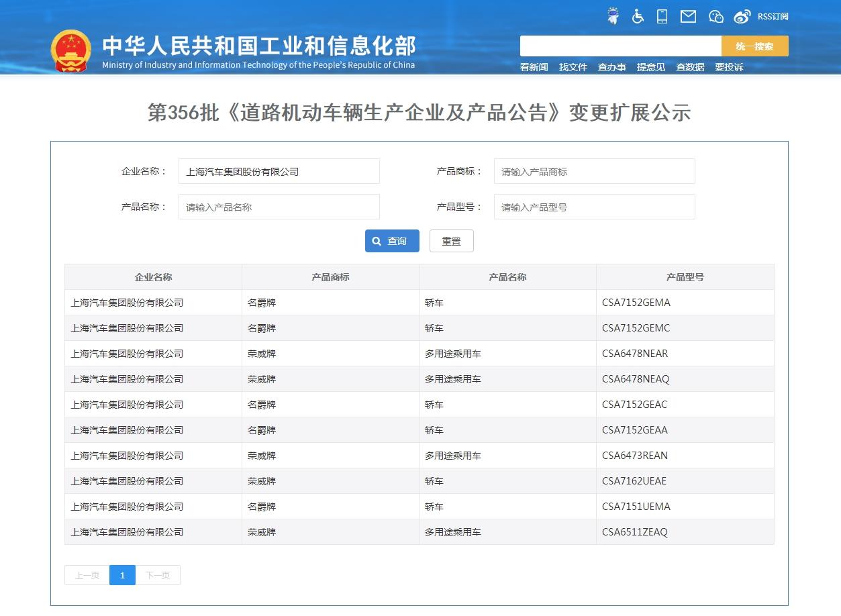Click the 重置 reset button
The width and height of the screenshot is (841, 616).
click(452, 241)
